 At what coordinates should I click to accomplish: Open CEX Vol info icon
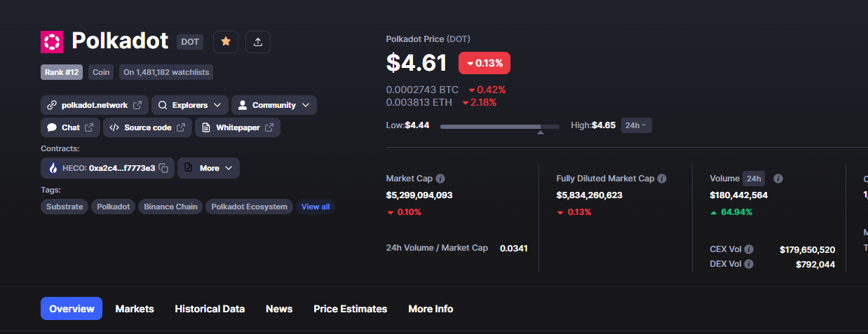[x=749, y=249]
